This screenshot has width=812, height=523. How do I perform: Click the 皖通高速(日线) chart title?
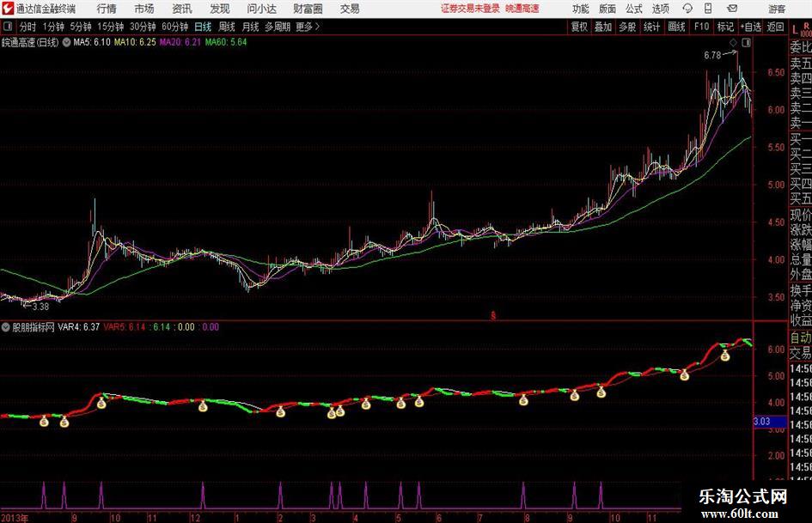[30, 42]
